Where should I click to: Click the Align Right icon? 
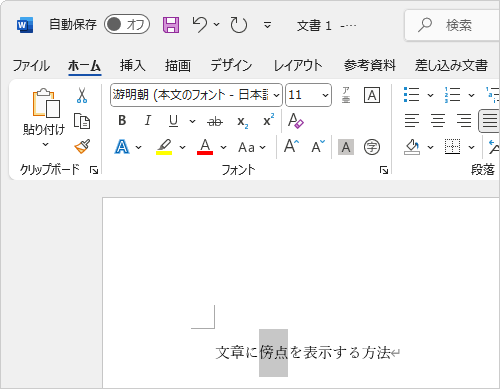pos(464,121)
